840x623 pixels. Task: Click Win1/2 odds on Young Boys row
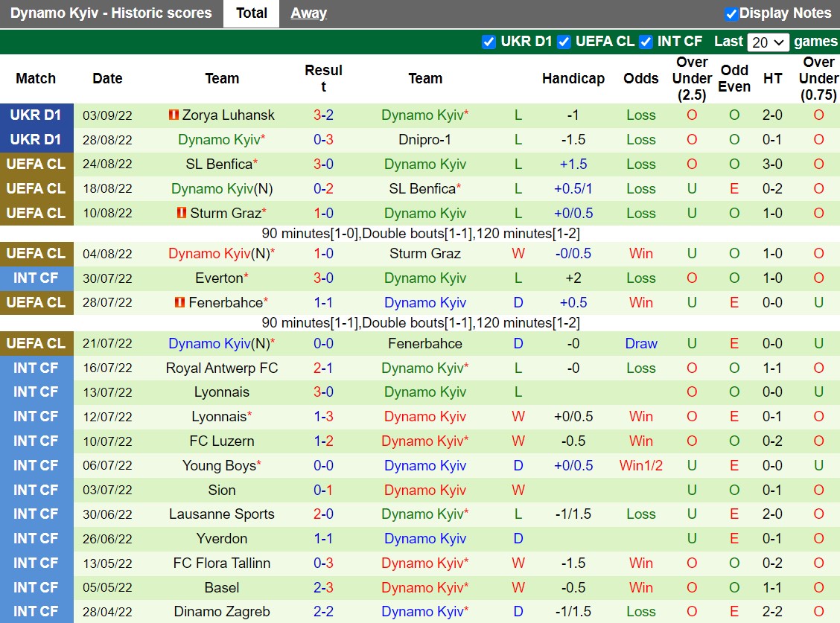pyautogui.click(x=640, y=465)
